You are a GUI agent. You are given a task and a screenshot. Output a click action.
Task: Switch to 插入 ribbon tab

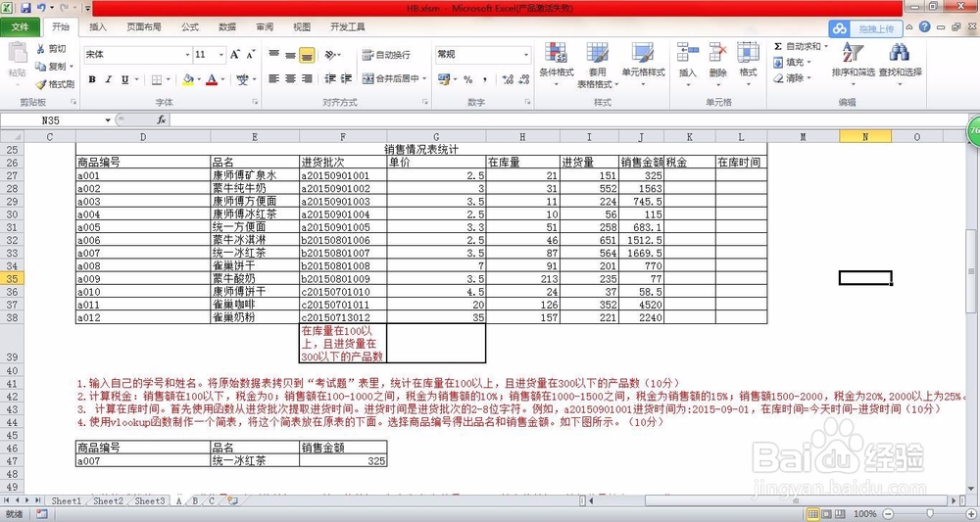pyautogui.click(x=98, y=26)
